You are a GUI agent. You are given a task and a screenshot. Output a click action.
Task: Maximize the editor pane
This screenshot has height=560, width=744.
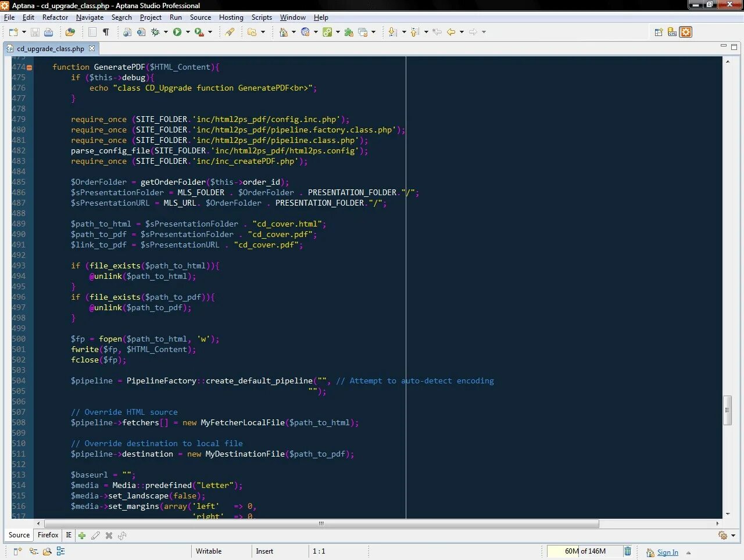point(734,46)
